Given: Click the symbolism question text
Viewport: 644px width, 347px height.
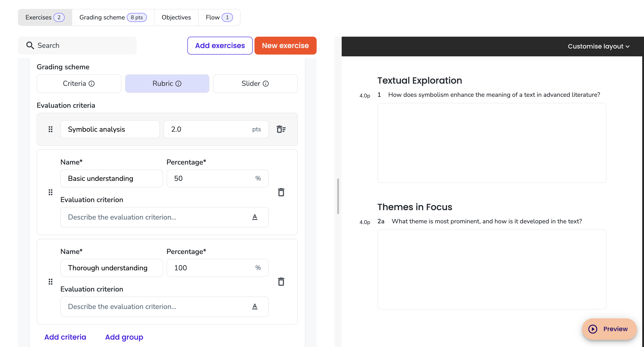Looking at the screenshot, I should 494,95.
